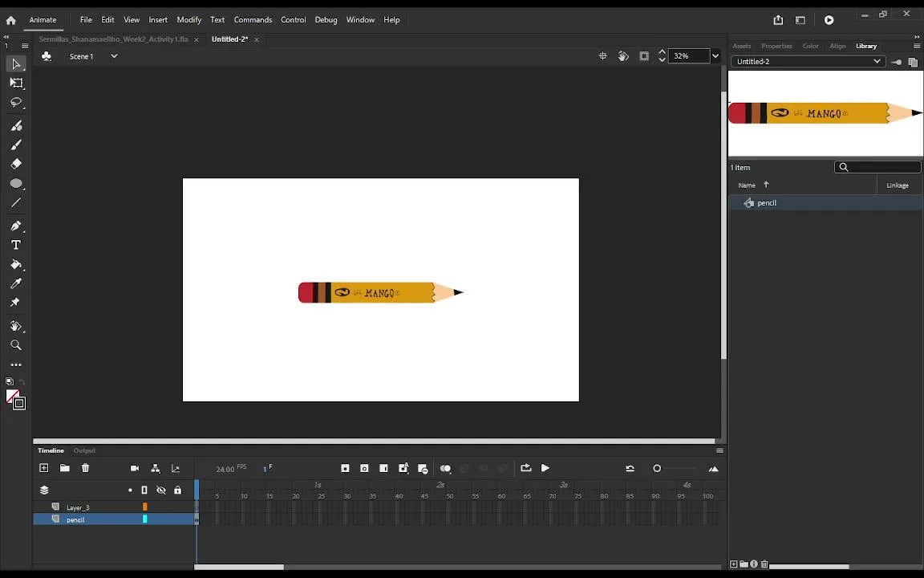The image size is (924, 578).
Task: Toggle the loop playback button
Action: [525, 468]
